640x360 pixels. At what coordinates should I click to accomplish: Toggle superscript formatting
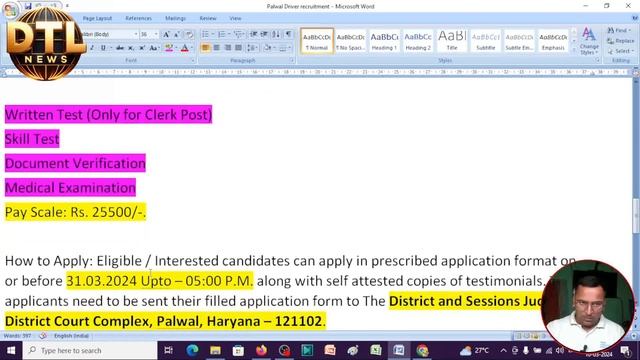click(142, 48)
